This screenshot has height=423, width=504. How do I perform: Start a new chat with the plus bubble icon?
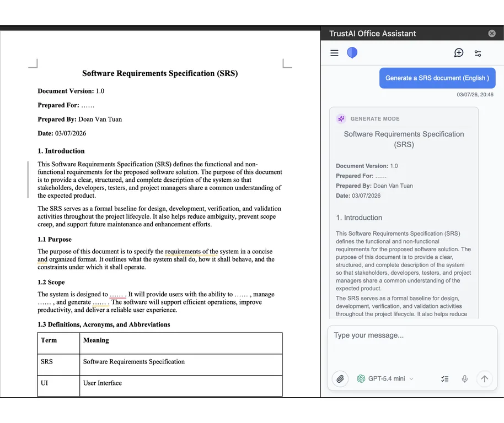[x=459, y=53]
